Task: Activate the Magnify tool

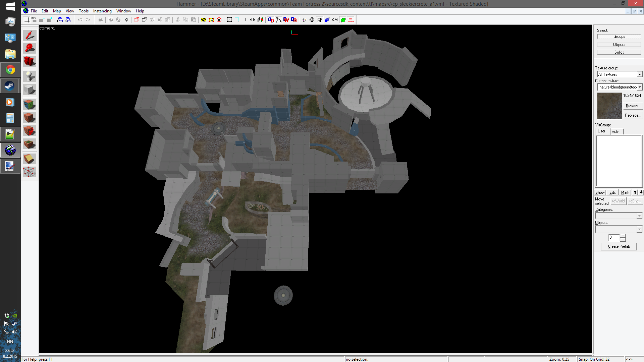Action: (30, 48)
